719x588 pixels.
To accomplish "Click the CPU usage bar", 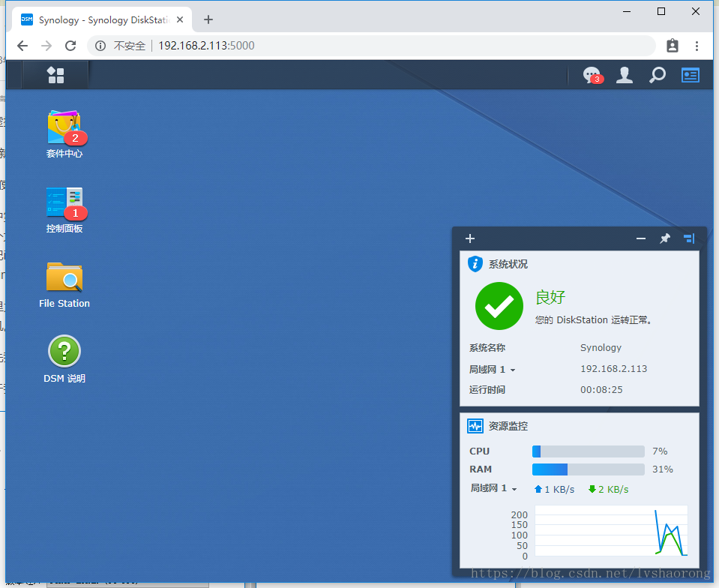I will coord(589,451).
